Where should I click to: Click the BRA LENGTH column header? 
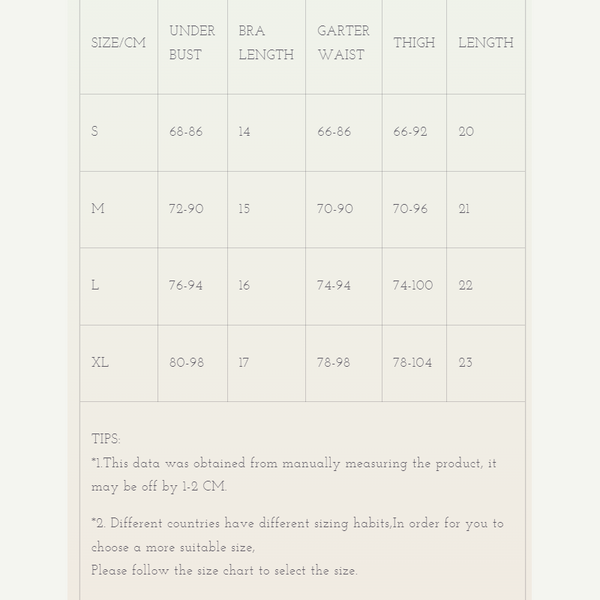coord(265,43)
